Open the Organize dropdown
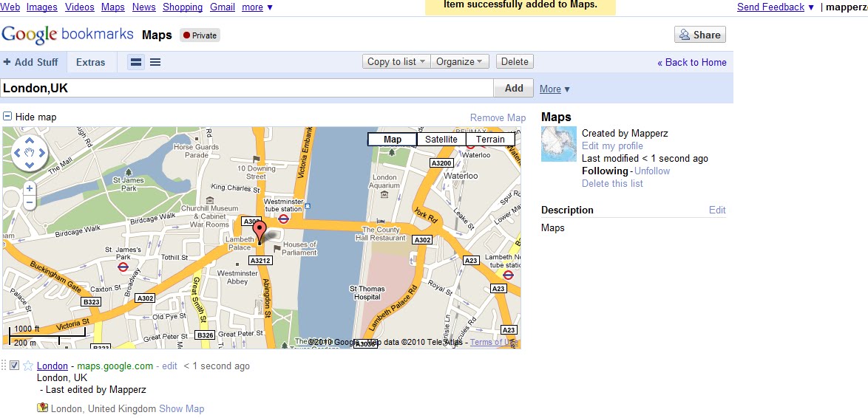This screenshot has width=868, height=418. click(459, 61)
